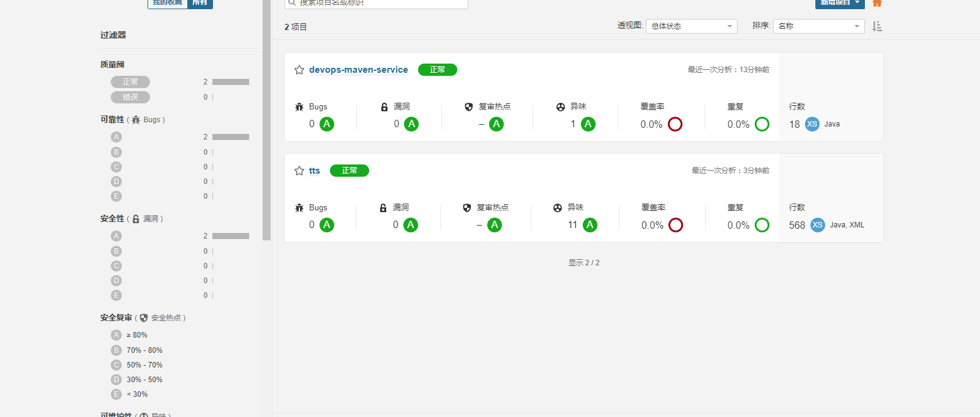
Task: Filter reliability by rating C
Action: 116,167
